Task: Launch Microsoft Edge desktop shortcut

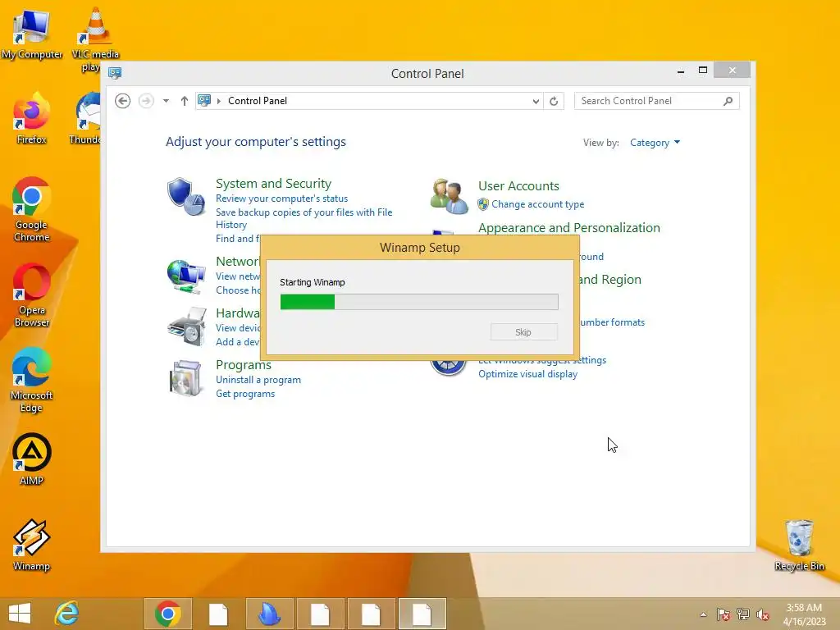Action: coord(32,380)
